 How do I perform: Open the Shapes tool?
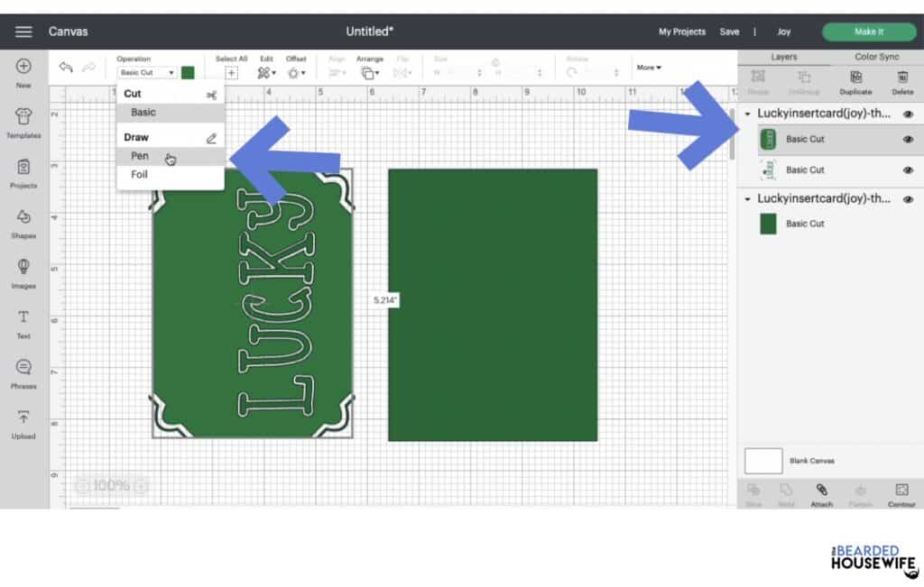pyautogui.click(x=23, y=217)
